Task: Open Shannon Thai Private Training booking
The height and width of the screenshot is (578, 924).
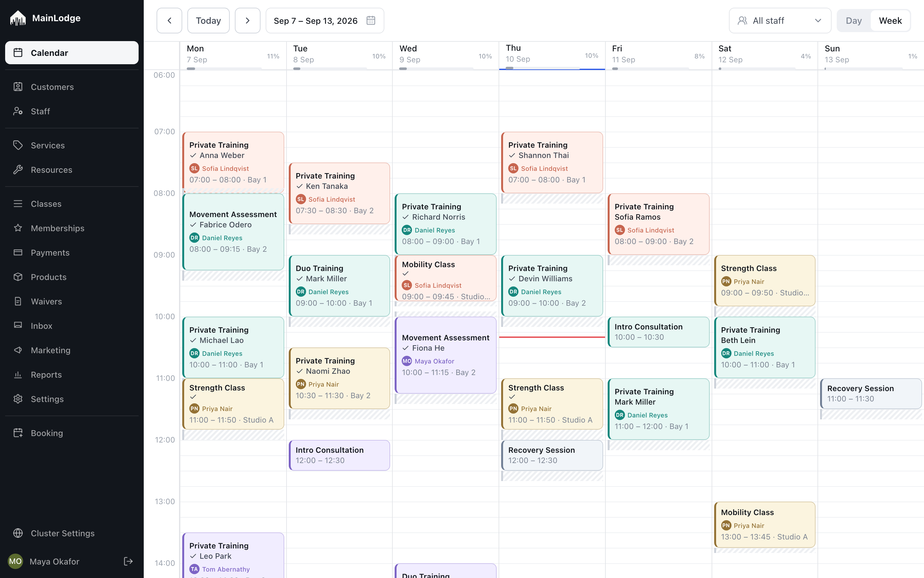Action: click(x=552, y=162)
